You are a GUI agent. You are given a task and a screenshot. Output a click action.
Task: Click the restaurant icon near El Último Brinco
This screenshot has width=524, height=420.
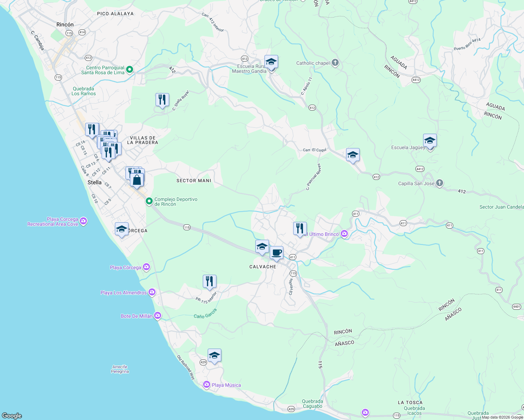299,228
